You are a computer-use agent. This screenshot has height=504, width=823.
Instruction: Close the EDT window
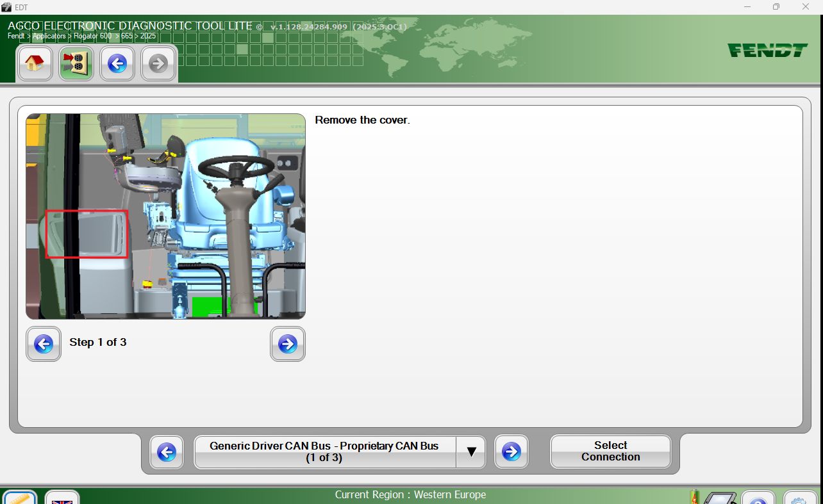click(x=806, y=7)
